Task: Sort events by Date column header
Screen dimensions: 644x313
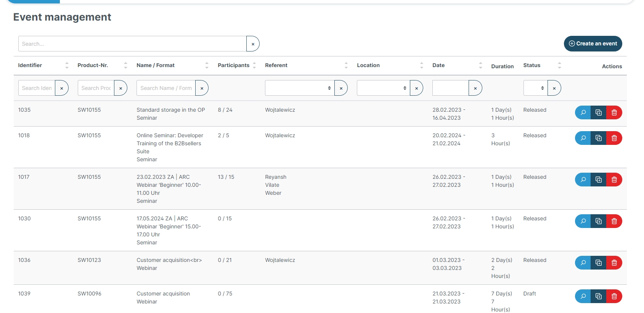Action: [438, 65]
